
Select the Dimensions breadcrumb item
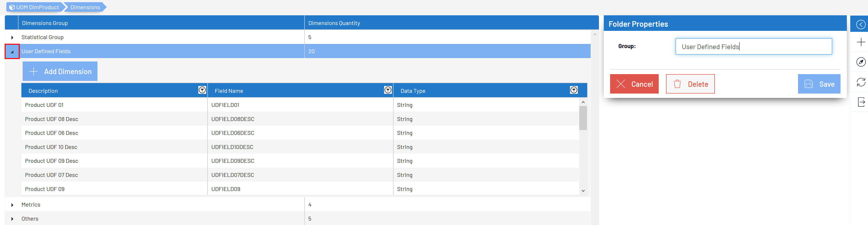click(x=85, y=7)
